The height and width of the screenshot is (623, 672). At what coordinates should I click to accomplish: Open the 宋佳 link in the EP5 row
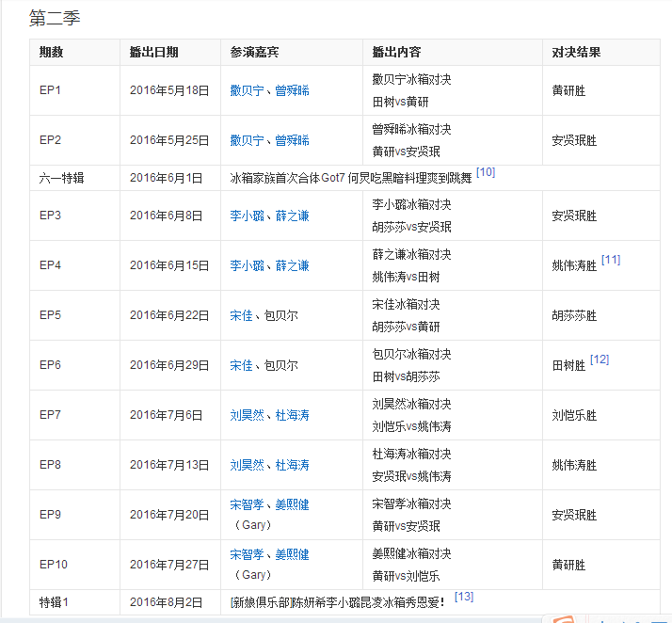click(x=241, y=315)
